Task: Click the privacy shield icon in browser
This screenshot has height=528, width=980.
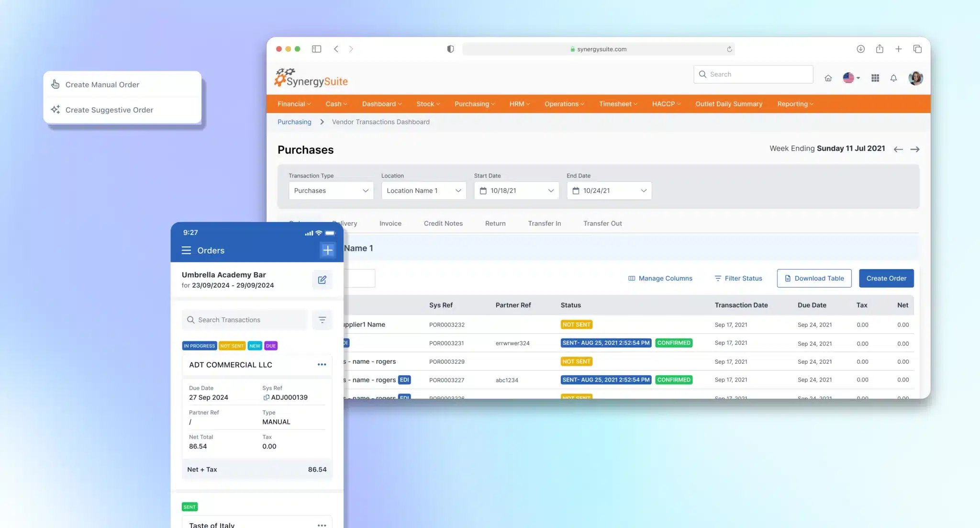Action: click(x=450, y=49)
